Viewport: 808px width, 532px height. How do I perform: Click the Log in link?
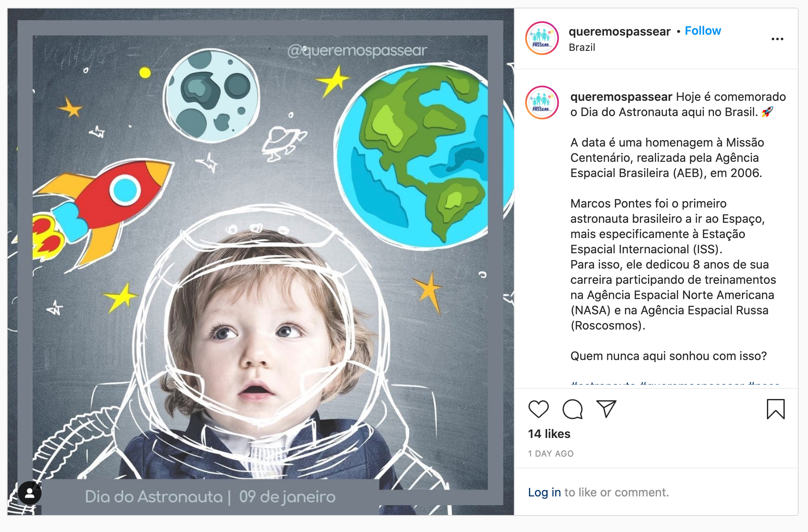tap(544, 492)
